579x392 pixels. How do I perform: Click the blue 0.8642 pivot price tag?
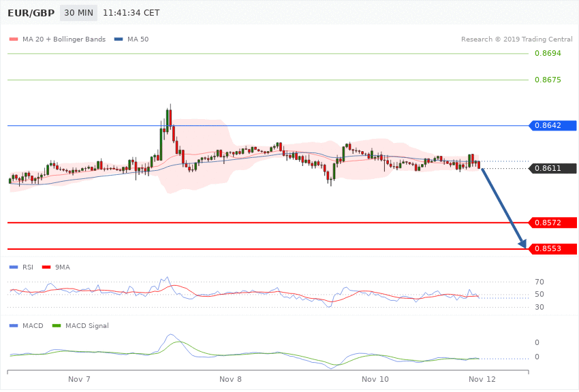553,125
